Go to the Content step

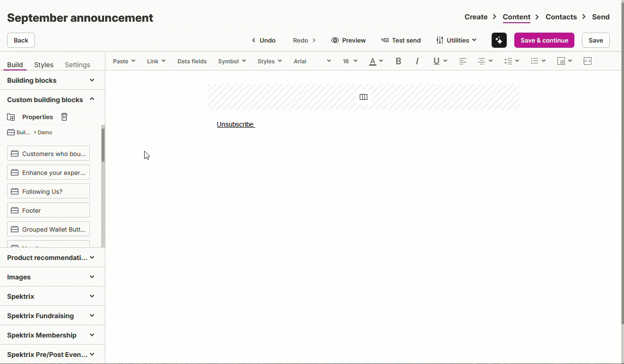tap(516, 17)
